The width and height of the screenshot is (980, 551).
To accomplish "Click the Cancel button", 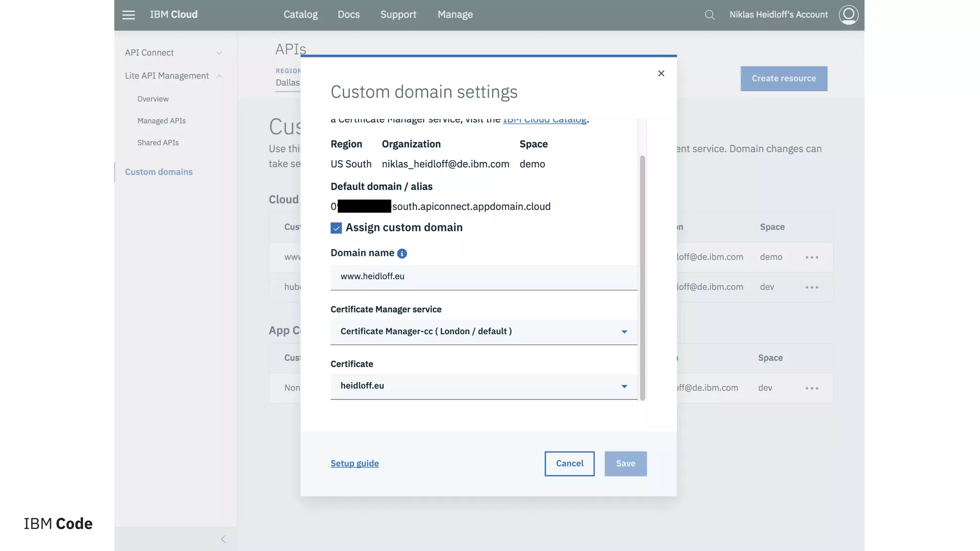I will pos(569,463).
